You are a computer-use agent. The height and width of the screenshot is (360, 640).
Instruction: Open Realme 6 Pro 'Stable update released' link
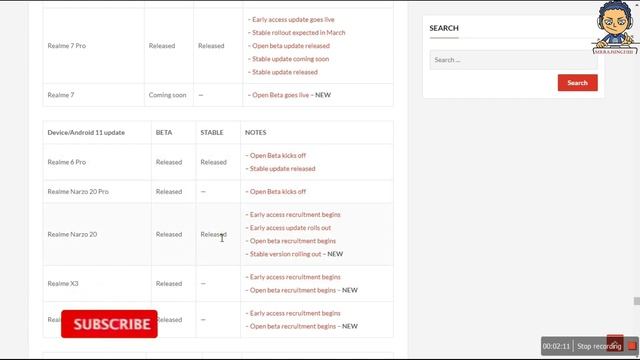click(x=282, y=169)
